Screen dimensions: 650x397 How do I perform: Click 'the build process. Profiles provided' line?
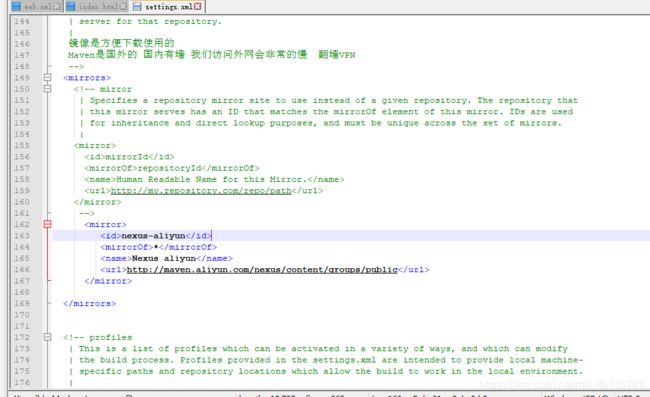point(331,360)
